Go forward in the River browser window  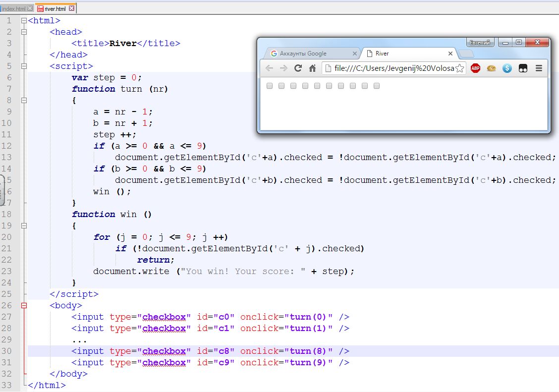(283, 68)
